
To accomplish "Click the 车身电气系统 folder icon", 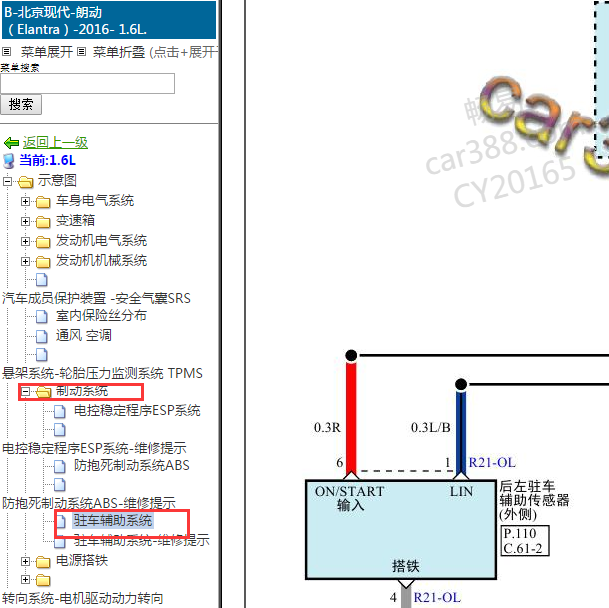I will coord(43,202).
